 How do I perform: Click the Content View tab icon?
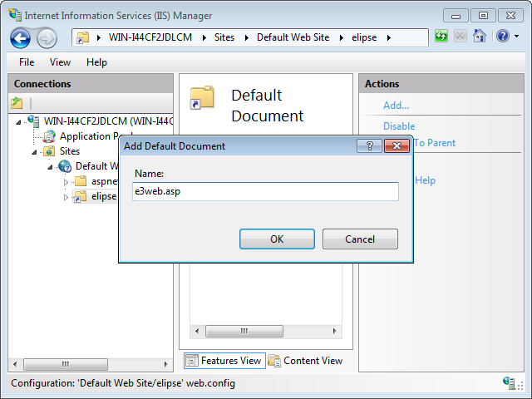point(274,361)
